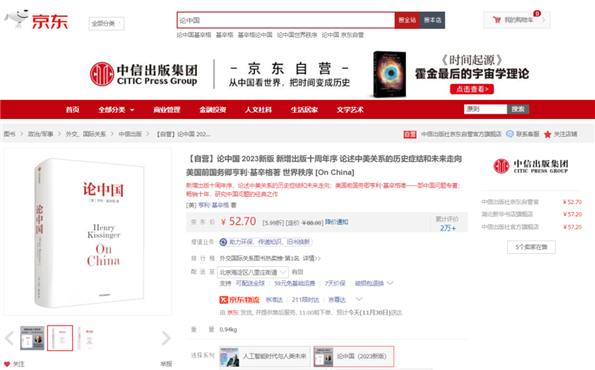Click the 59元免基础运费 link
This screenshot has width=595, height=370.
[295, 283]
